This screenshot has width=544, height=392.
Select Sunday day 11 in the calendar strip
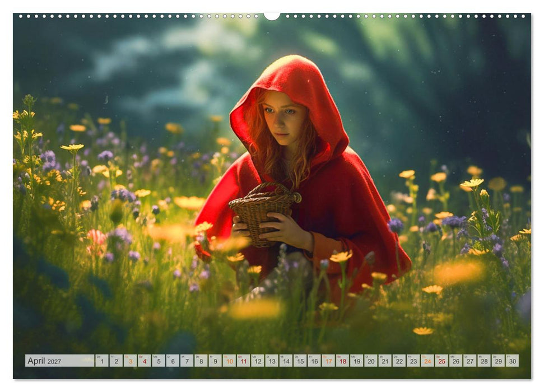click(244, 361)
